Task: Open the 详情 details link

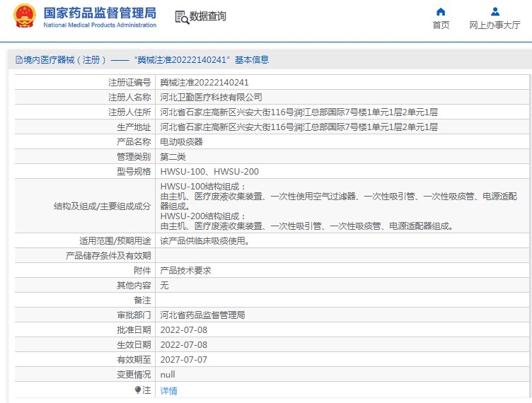Action: (x=168, y=391)
